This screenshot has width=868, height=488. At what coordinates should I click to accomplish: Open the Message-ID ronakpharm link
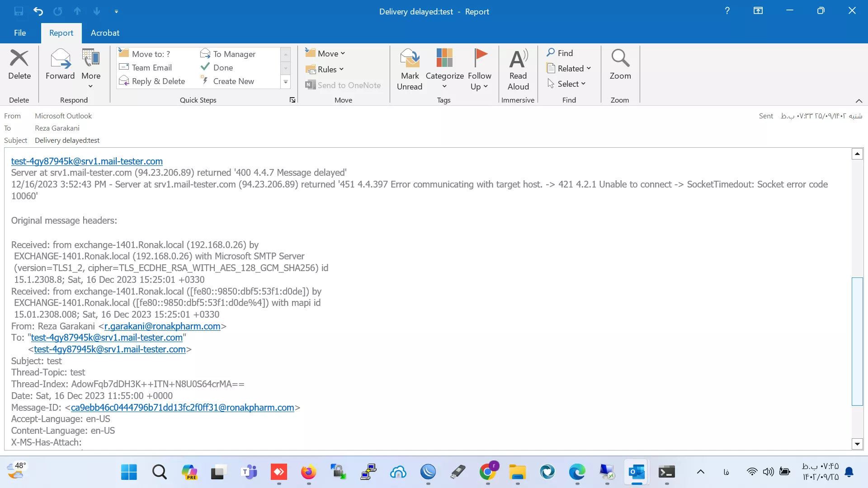183,407
